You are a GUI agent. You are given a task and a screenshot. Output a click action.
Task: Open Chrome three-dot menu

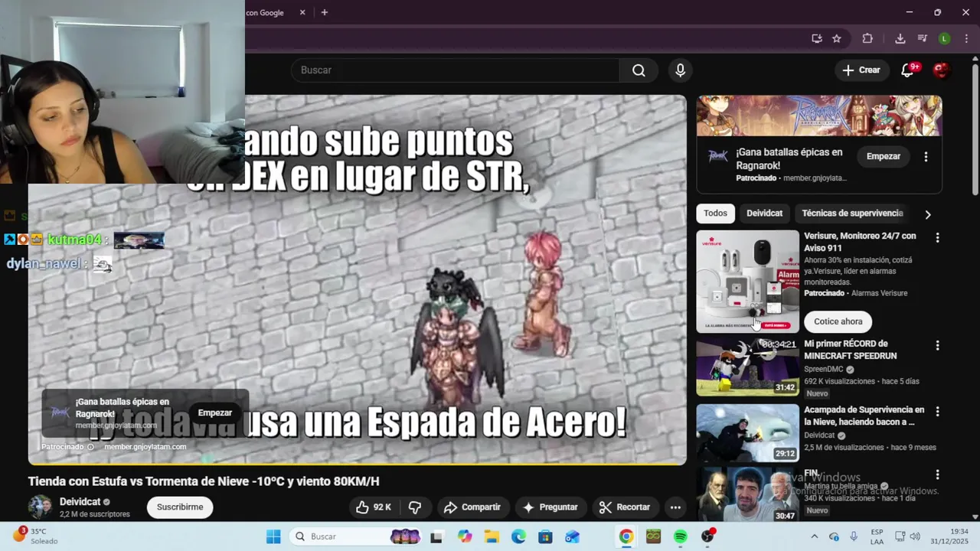pyautogui.click(x=966, y=38)
